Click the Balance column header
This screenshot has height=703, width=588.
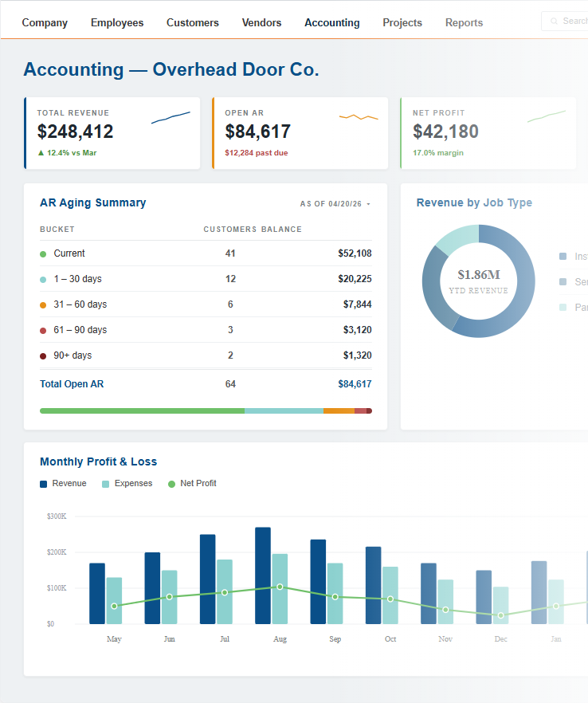[281, 229]
